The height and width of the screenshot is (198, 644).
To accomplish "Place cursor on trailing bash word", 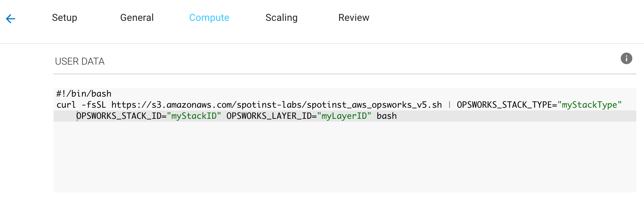I will pos(387,116).
